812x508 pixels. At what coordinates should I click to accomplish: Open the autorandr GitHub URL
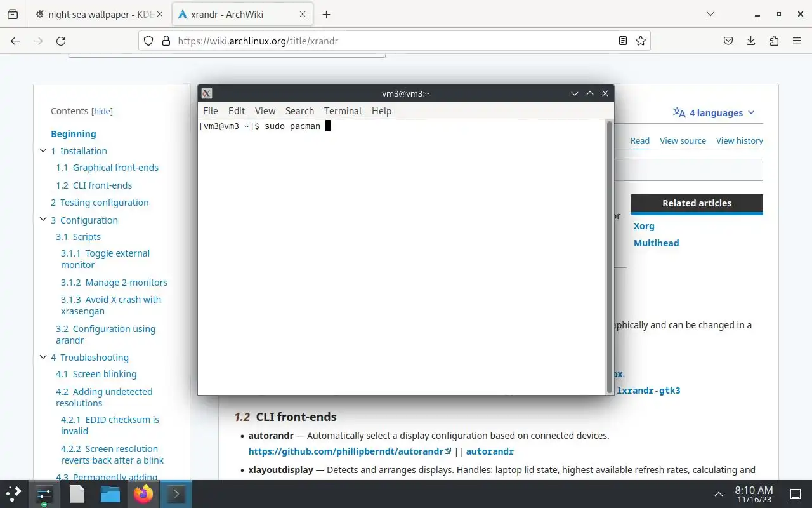pos(350,451)
